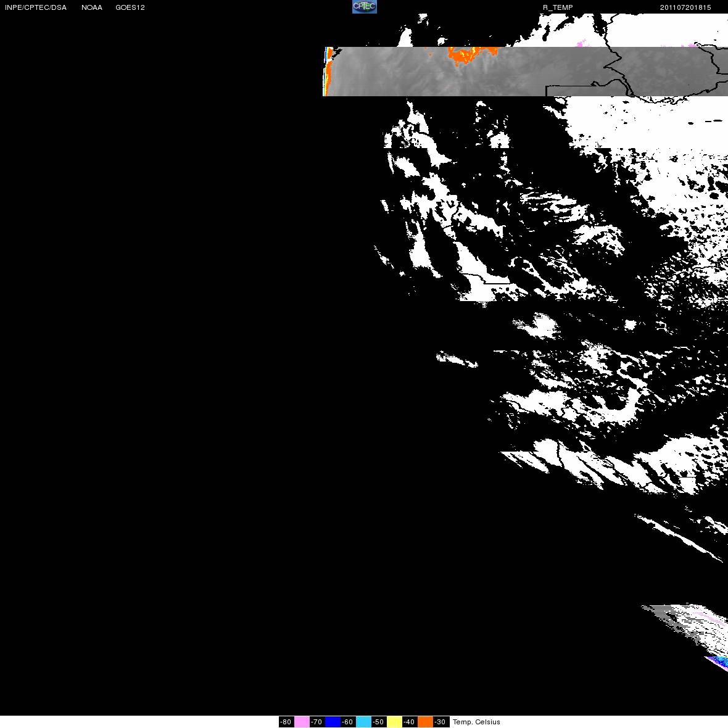The image size is (728, 728).
Task: Click the orange swatch after -40
Action: [x=425, y=722]
